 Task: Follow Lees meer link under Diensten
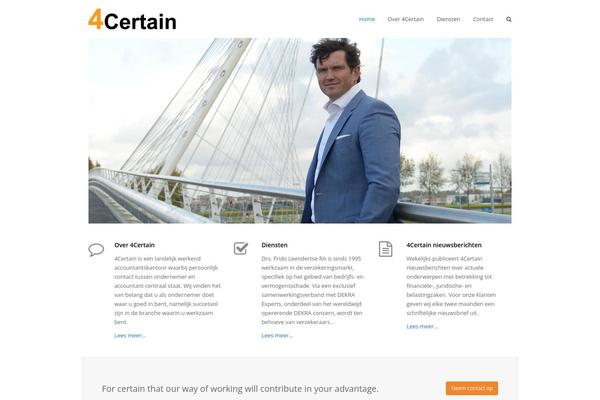point(277,335)
